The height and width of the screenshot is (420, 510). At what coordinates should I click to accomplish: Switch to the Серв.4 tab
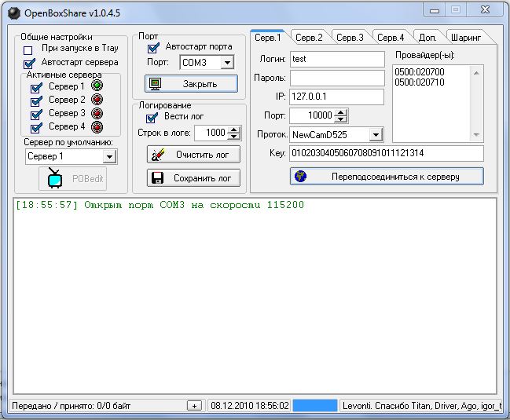[391, 38]
